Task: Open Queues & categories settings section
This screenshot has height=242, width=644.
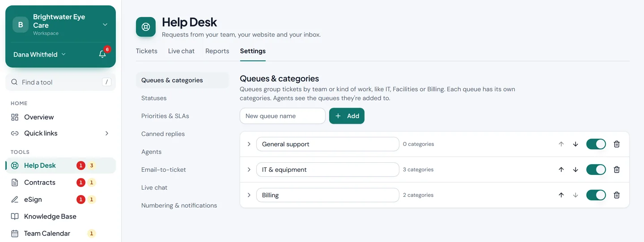Action: [182, 80]
